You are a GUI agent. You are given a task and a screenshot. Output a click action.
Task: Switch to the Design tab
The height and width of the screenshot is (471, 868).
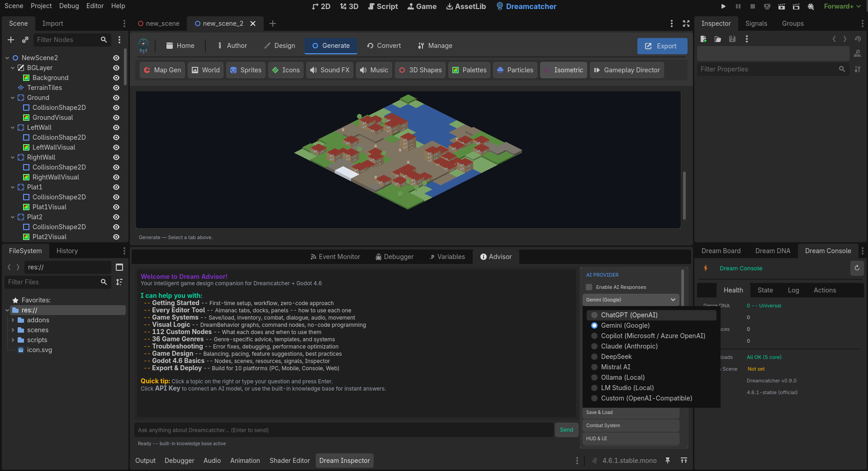pos(280,46)
